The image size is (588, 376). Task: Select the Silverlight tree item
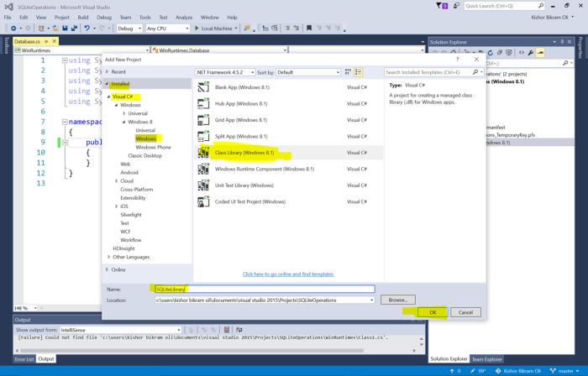point(131,215)
